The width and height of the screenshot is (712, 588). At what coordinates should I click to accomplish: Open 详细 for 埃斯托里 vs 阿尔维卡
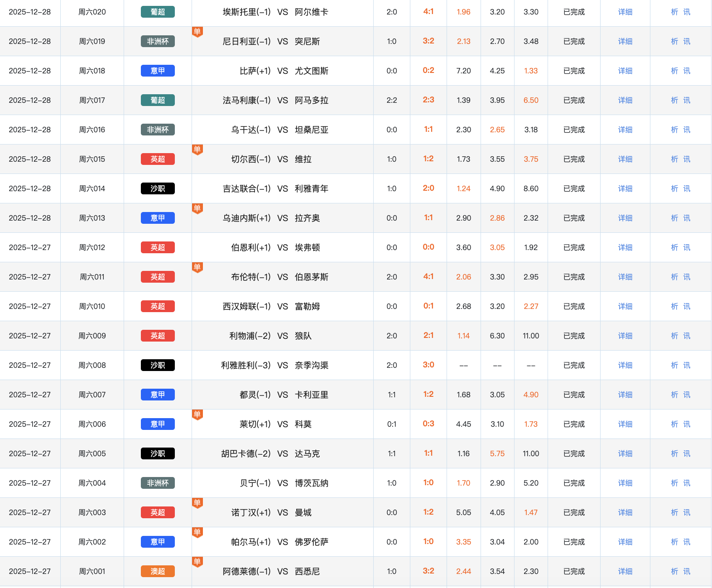pos(625,12)
